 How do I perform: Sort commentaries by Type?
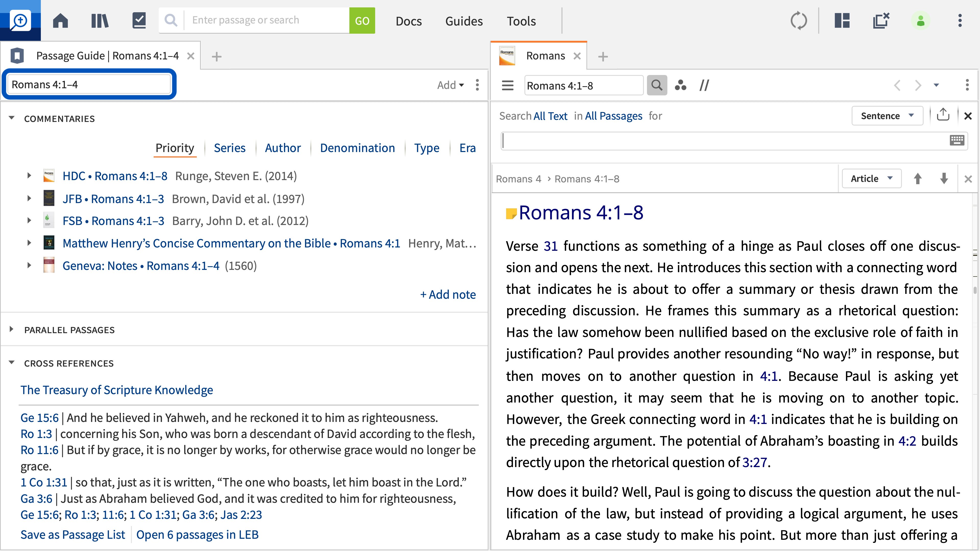click(x=426, y=148)
